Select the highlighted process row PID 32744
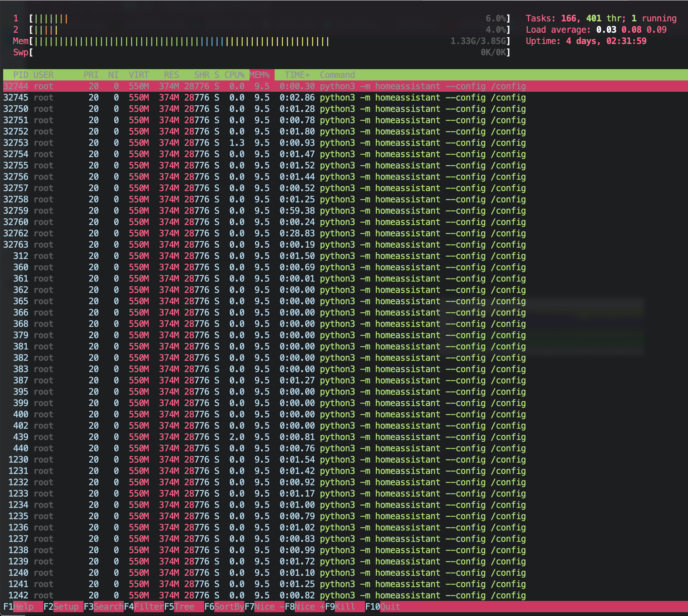This screenshot has width=688, height=616. pyautogui.click(x=345, y=86)
